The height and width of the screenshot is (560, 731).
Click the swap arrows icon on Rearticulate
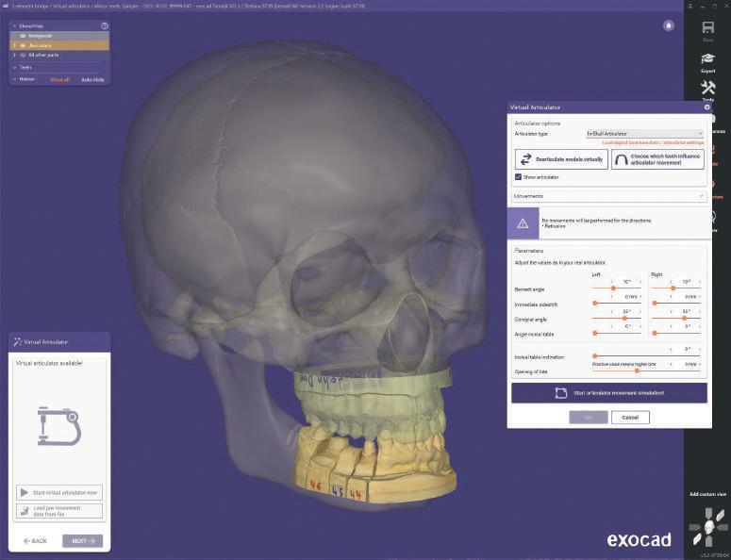[525, 159]
